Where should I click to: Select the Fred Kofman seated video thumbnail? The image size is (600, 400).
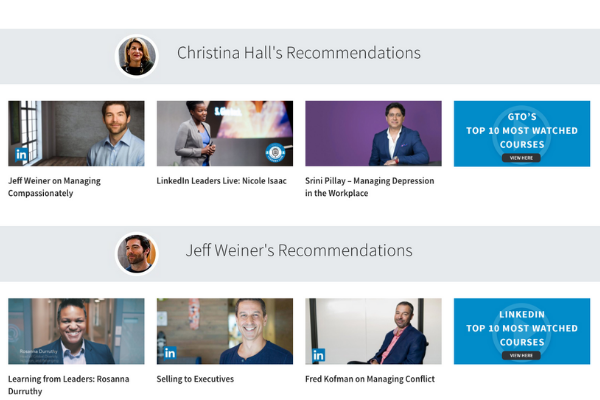click(x=373, y=331)
